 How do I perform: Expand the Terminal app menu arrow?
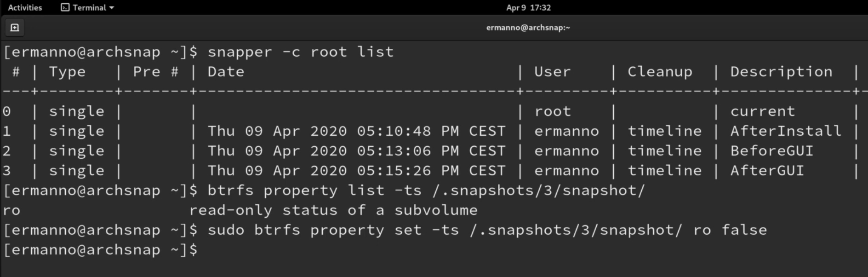tap(112, 8)
